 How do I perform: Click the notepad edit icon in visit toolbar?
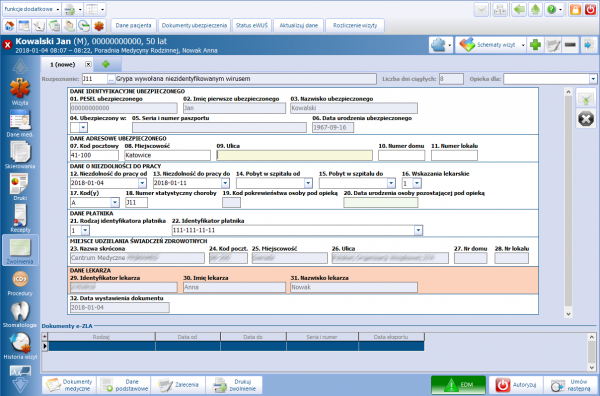click(x=553, y=45)
